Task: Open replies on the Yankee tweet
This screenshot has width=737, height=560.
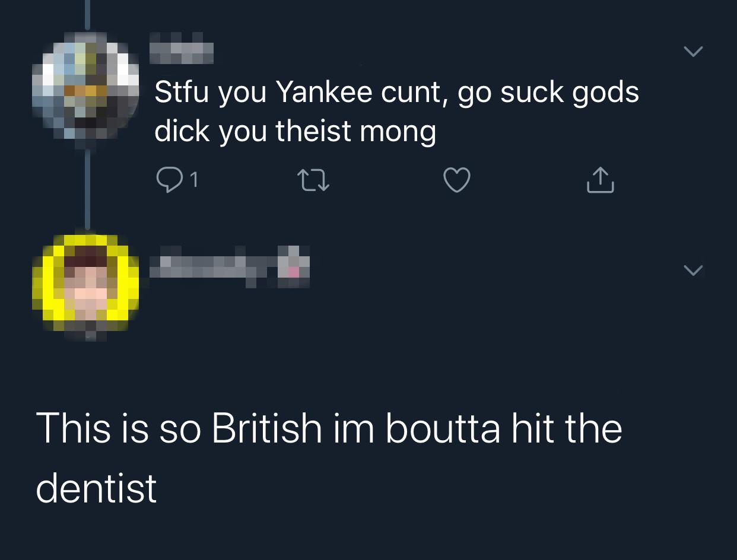Action: [x=169, y=180]
